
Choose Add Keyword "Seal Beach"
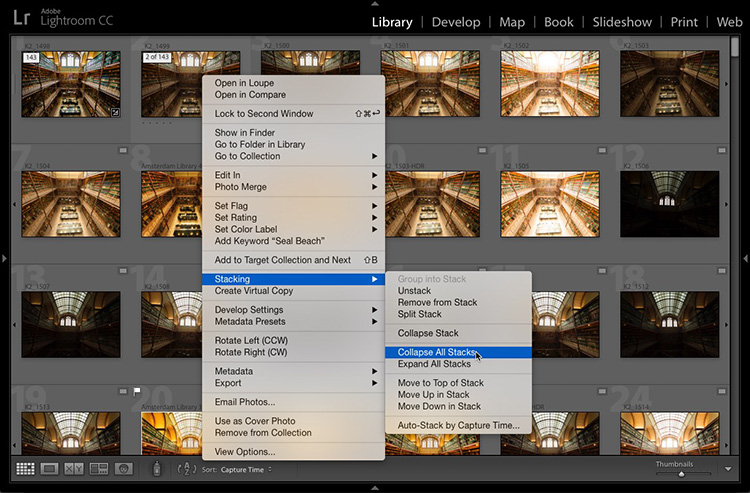point(293,241)
